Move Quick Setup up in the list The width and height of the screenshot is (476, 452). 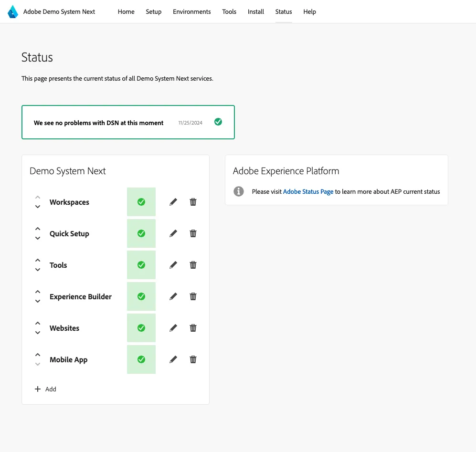pyautogui.click(x=38, y=229)
